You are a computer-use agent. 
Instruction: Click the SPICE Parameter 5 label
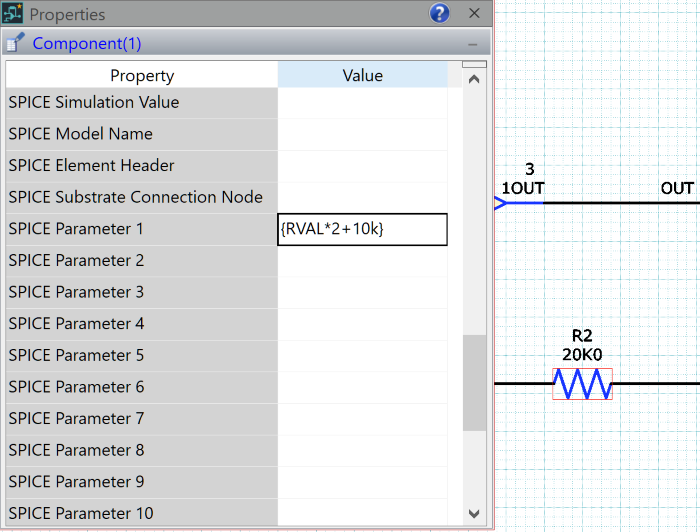coord(76,355)
